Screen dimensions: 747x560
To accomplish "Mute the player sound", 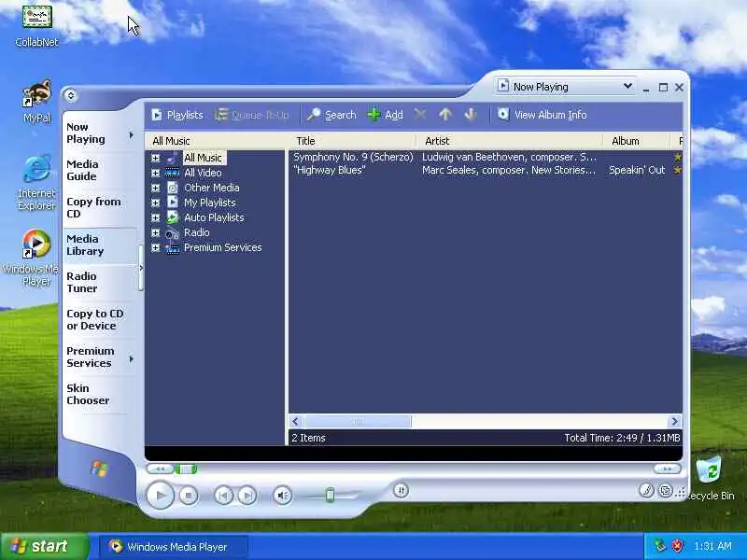I will tap(283, 496).
